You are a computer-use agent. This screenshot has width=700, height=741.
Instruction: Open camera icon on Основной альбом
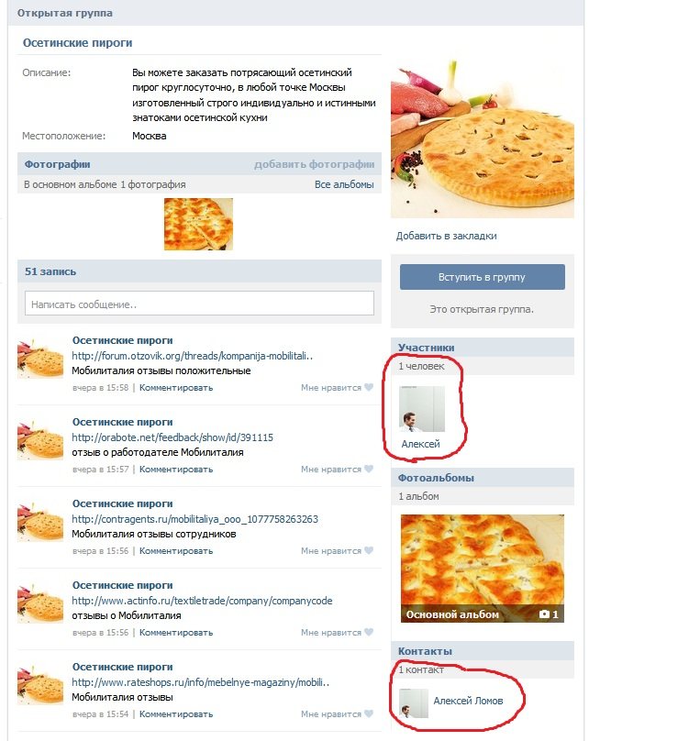click(x=545, y=614)
